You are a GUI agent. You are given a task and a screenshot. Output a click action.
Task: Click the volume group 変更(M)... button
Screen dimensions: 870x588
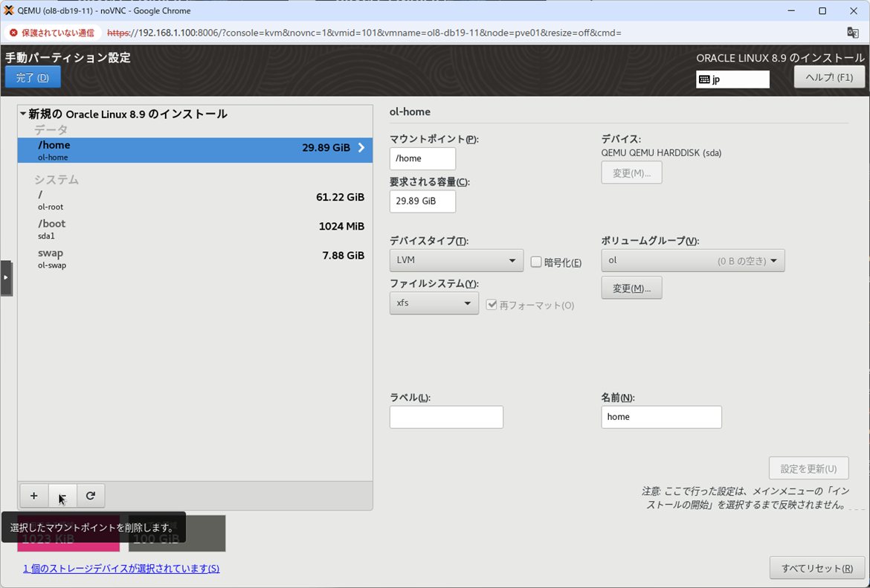point(631,288)
